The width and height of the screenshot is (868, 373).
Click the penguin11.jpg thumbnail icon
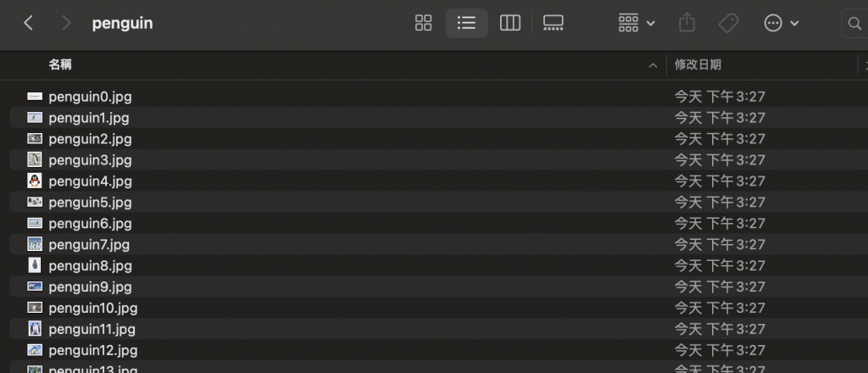coord(35,329)
